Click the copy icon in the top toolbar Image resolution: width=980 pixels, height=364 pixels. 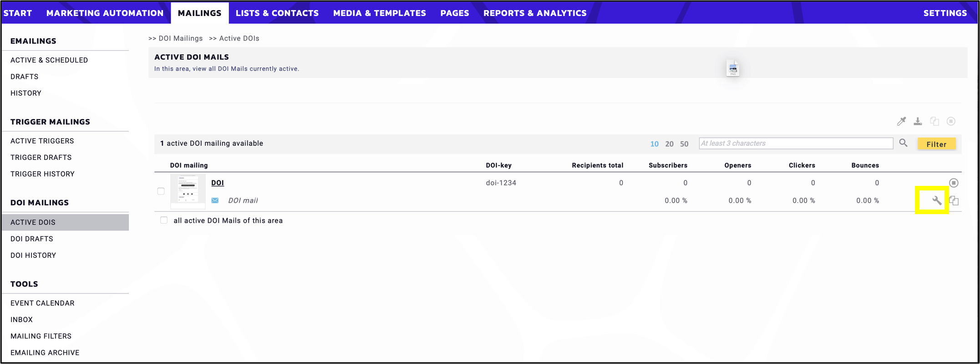click(x=934, y=121)
